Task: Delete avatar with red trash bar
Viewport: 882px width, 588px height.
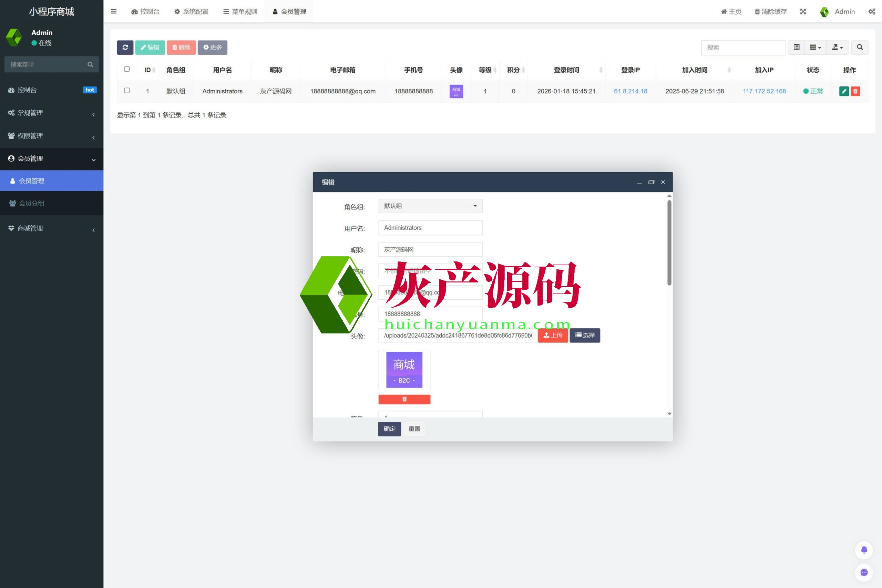Action: (x=404, y=399)
